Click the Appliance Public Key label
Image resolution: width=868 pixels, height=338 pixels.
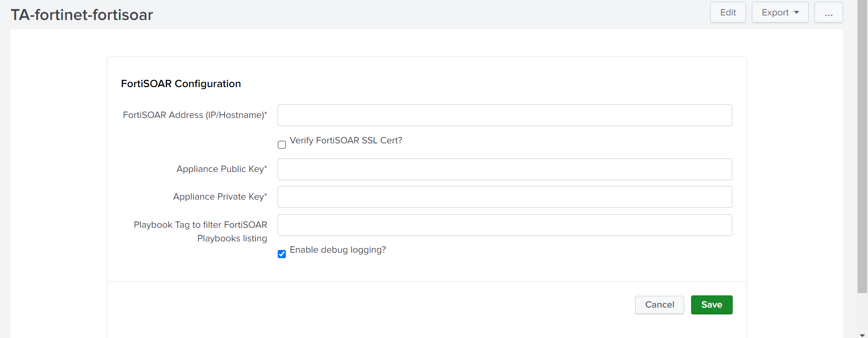click(221, 169)
